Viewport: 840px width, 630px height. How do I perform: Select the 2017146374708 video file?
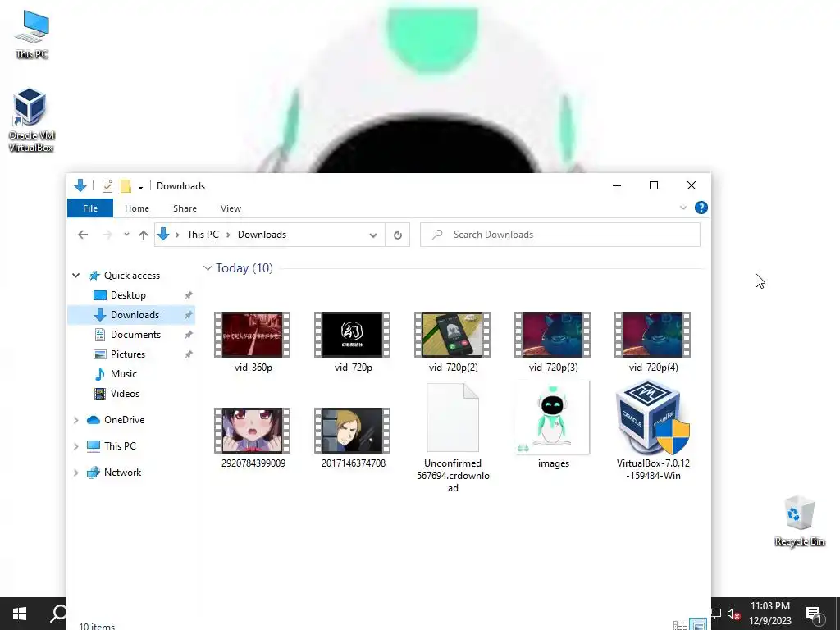coord(353,438)
